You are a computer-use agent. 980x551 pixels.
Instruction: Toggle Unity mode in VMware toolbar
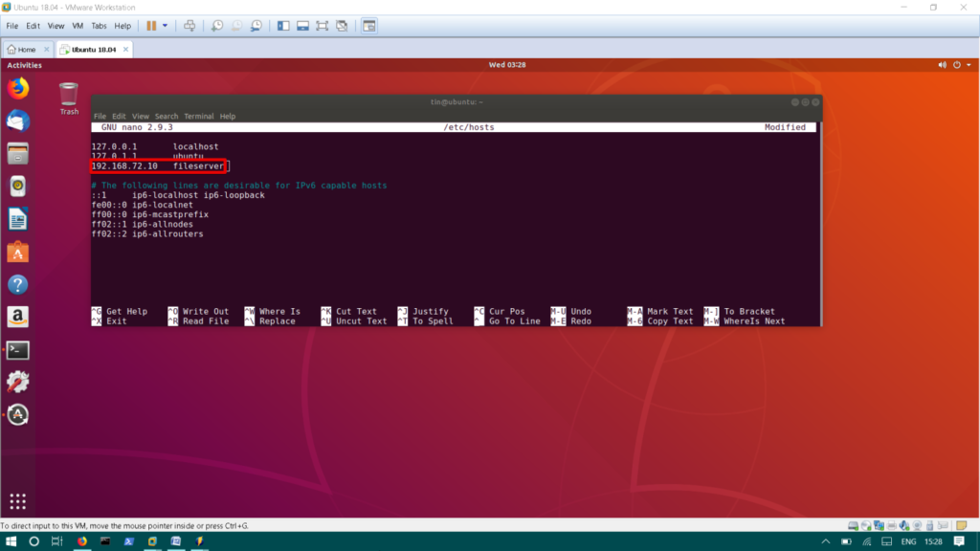[342, 26]
